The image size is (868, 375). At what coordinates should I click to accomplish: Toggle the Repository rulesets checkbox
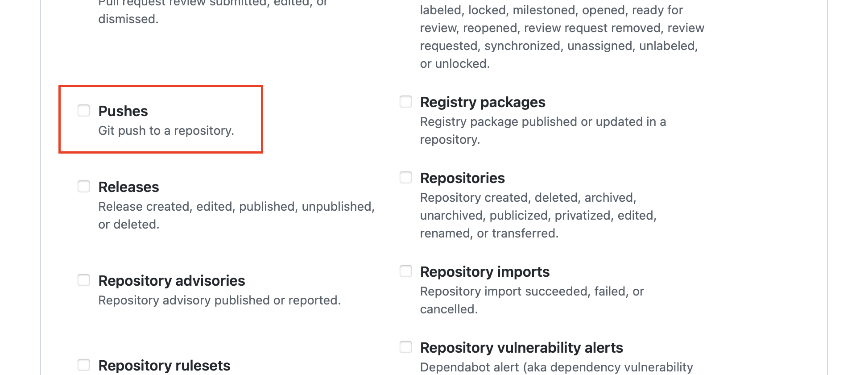[x=84, y=365]
